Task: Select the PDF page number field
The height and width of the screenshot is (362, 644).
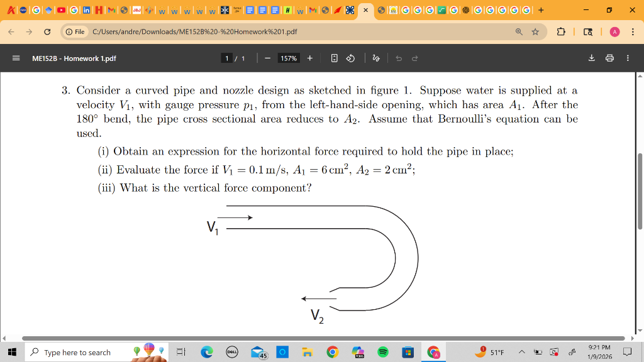Action: [x=226, y=58]
